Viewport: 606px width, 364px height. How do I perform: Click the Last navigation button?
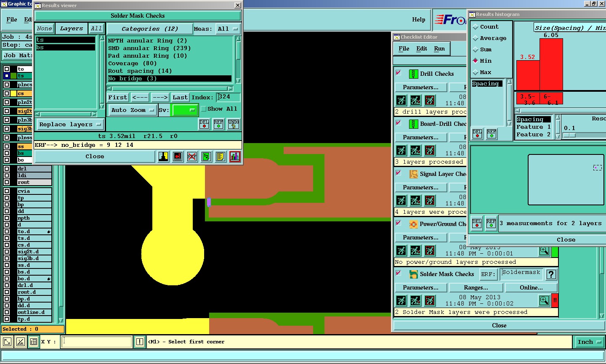(x=180, y=98)
